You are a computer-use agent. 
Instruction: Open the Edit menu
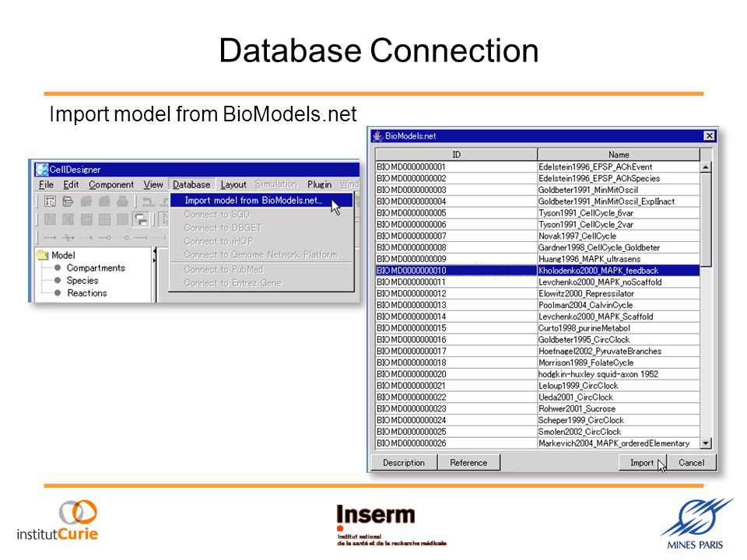(71, 184)
